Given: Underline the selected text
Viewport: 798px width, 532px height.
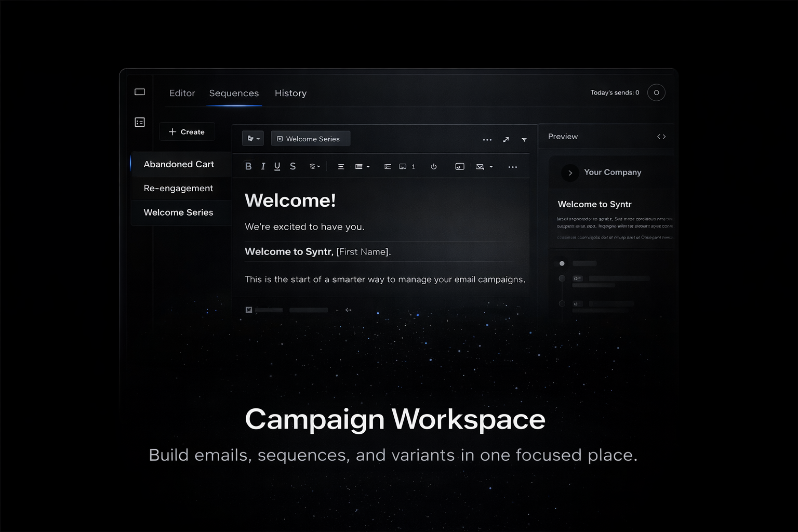Looking at the screenshot, I should 277,166.
